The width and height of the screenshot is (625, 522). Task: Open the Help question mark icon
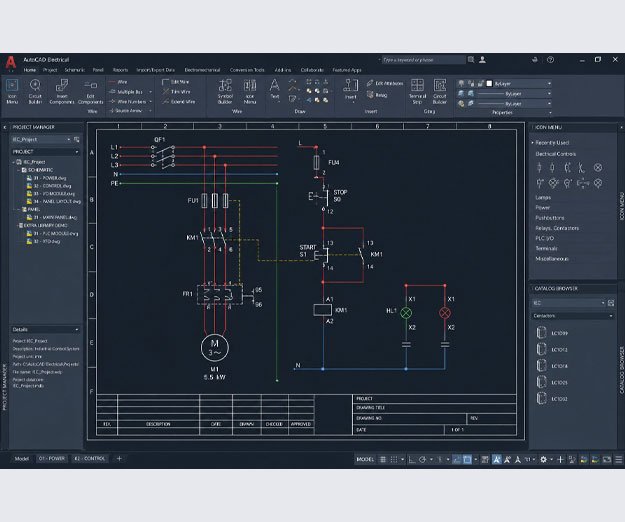[550, 60]
